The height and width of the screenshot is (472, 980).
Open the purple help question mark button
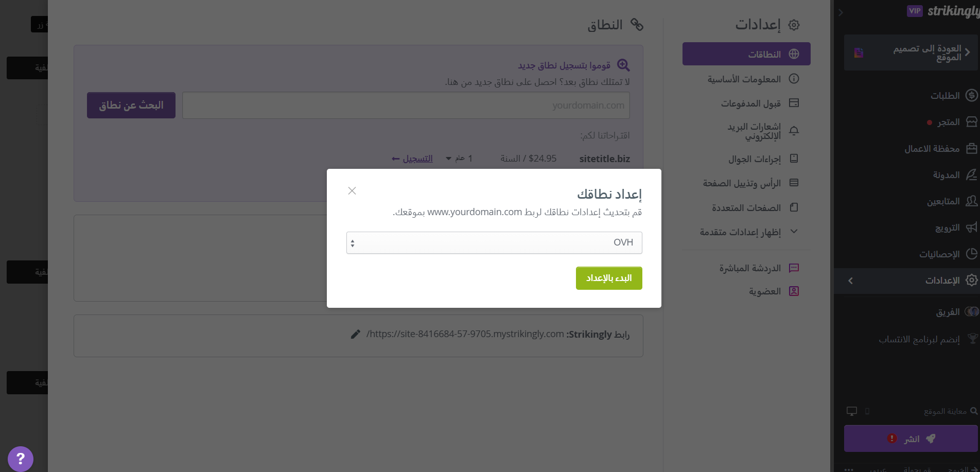point(21,459)
